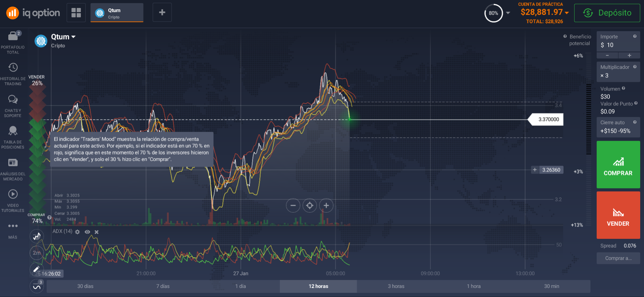
Task: Click the red VENDER button
Action: (618, 215)
